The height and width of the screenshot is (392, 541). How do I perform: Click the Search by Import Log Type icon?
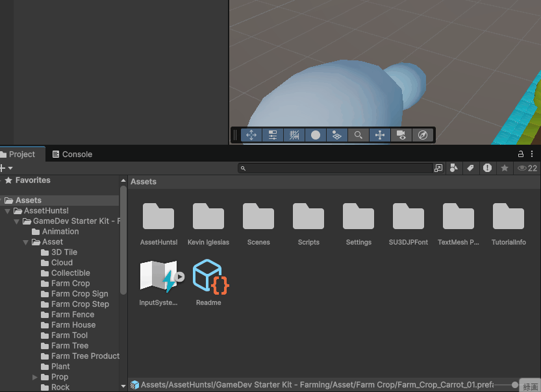tap(487, 168)
